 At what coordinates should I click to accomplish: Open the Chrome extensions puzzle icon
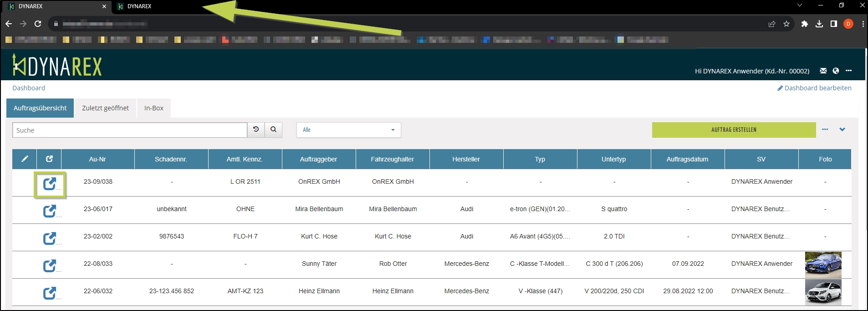(x=804, y=24)
